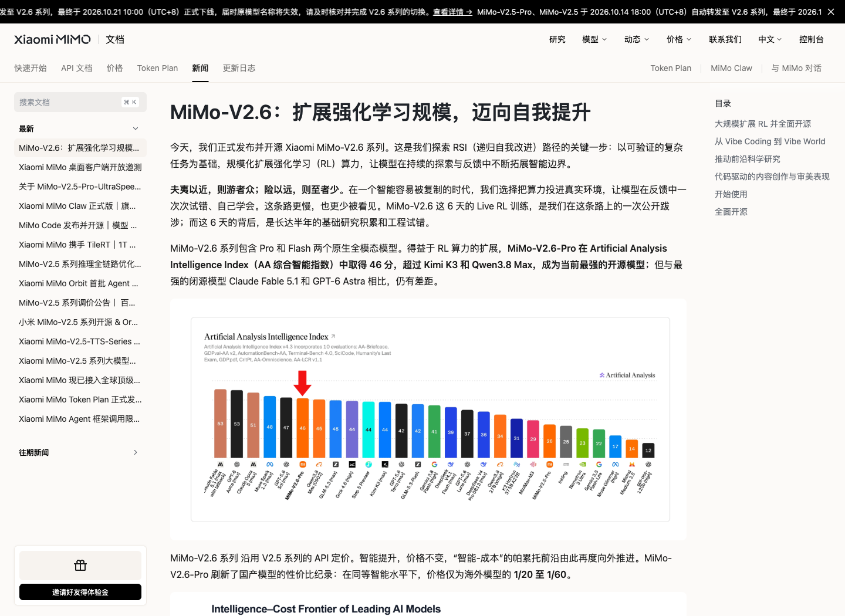Open Xiaomi MiMo Orbit 首批 Agent article
Image resolution: width=845 pixels, height=616 pixels.
(x=80, y=283)
